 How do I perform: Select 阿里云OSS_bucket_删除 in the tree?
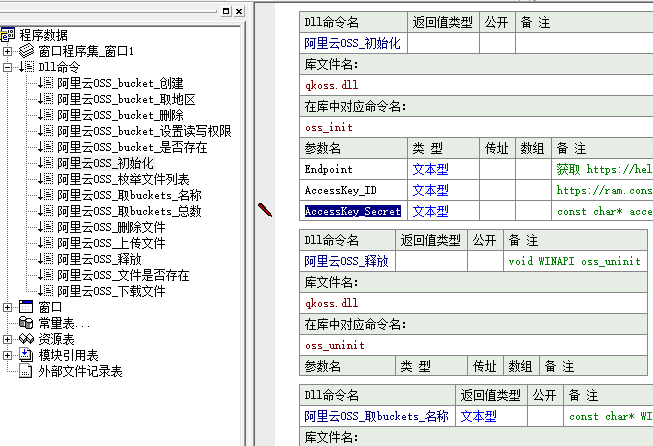tap(120, 115)
